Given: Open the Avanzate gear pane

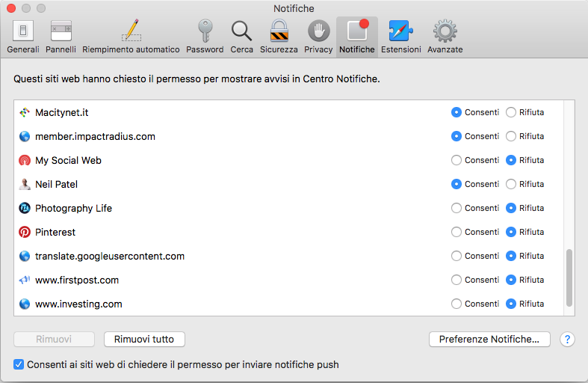Looking at the screenshot, I should click(x=445, y=37).
